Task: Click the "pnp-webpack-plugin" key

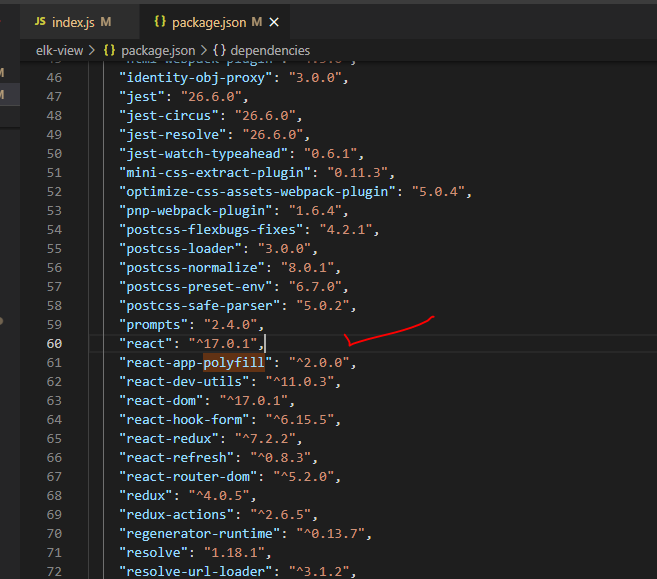Action: click(x=197, y=211)
